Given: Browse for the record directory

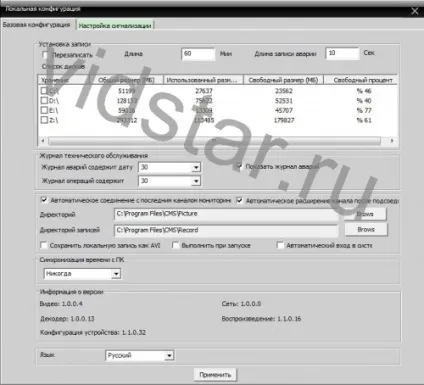Looking at the screenshot, I should 366,229.
